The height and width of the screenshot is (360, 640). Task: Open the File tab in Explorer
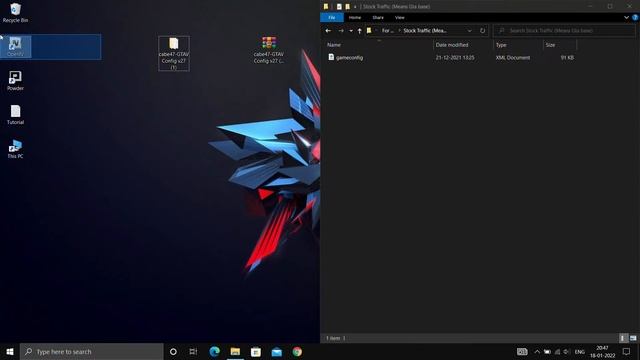pyautogui.click(x=332, y=18)
